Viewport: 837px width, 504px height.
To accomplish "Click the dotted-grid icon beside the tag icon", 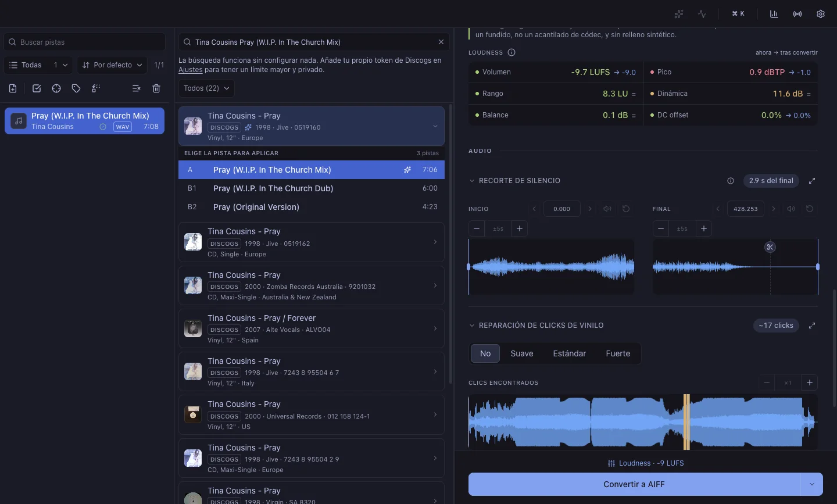I will tap(96, 88).
